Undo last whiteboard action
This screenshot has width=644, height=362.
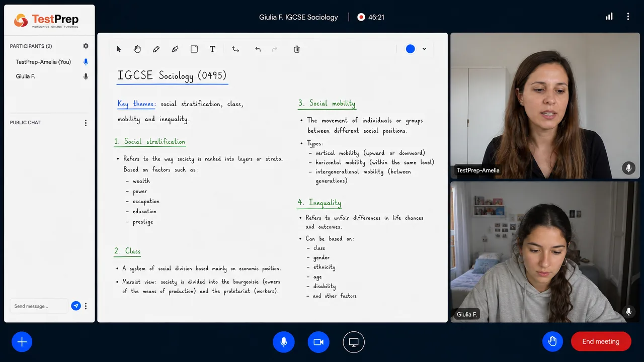pos(258,49)
